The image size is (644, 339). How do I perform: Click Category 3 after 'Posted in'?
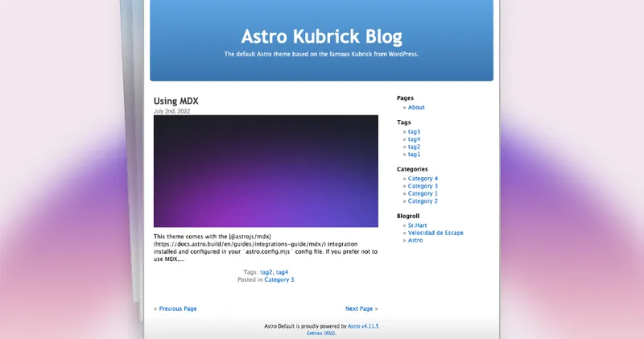pos(279,279)
